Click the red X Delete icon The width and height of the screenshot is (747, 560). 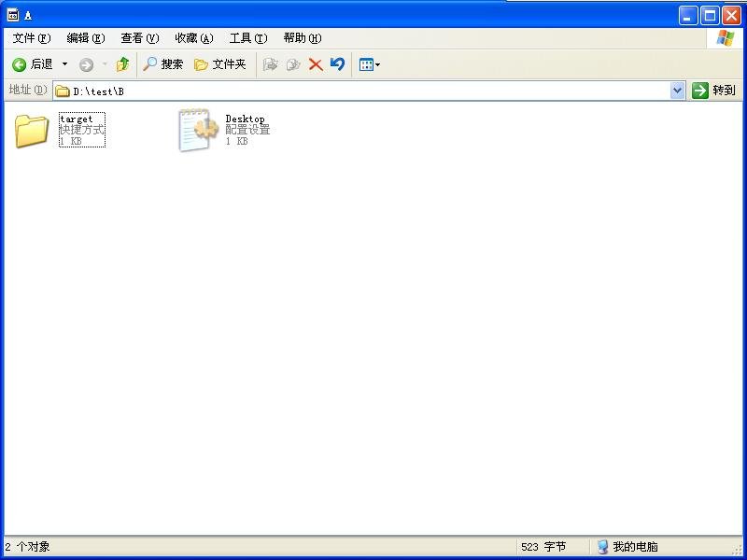316,64
